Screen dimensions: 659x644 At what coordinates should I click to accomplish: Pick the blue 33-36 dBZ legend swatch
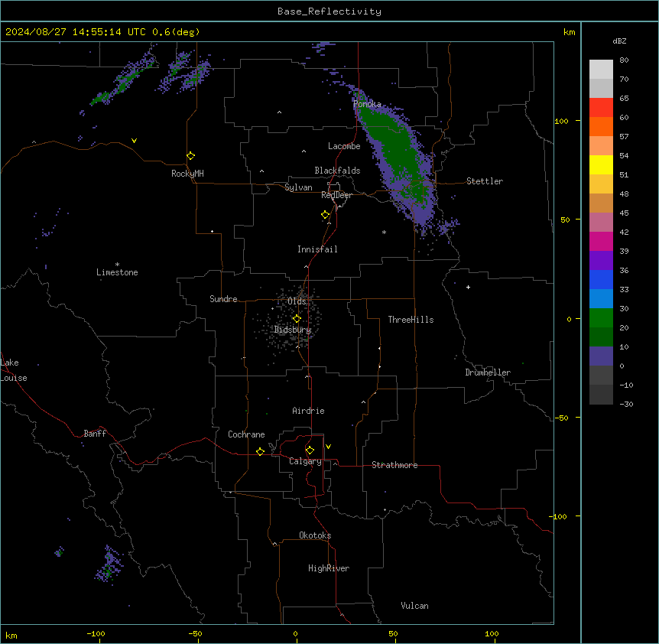click(x=601, y=279)
